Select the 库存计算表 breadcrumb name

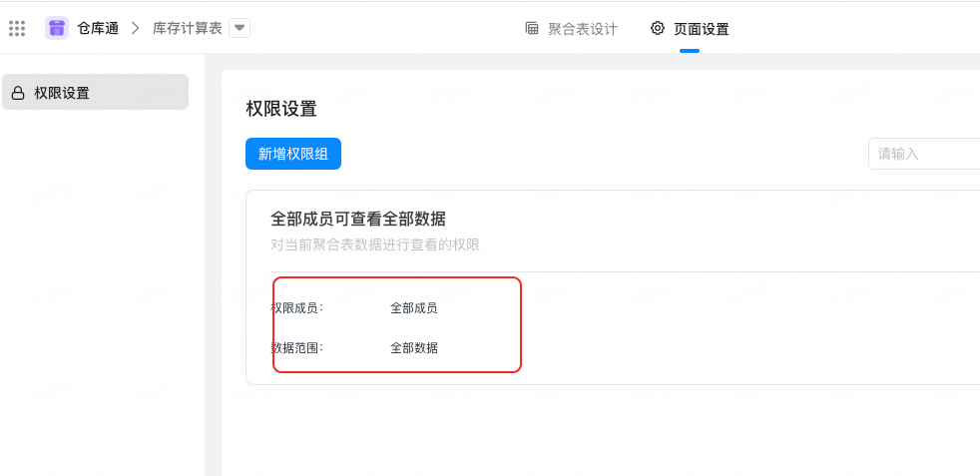[188, 28]
